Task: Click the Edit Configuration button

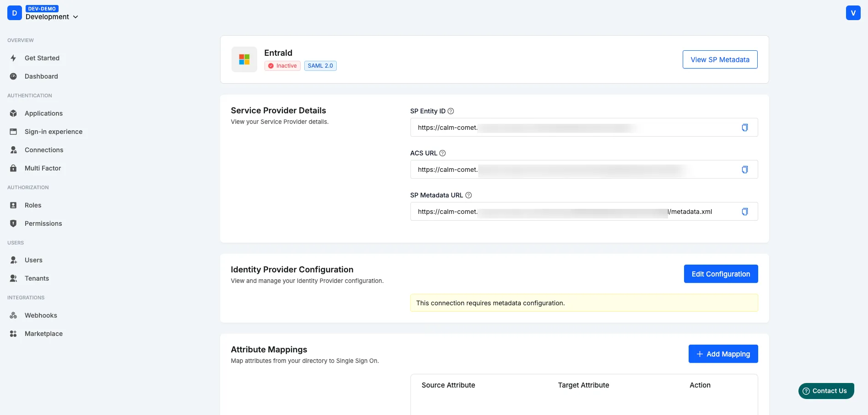Action: (x=721, y=274)
